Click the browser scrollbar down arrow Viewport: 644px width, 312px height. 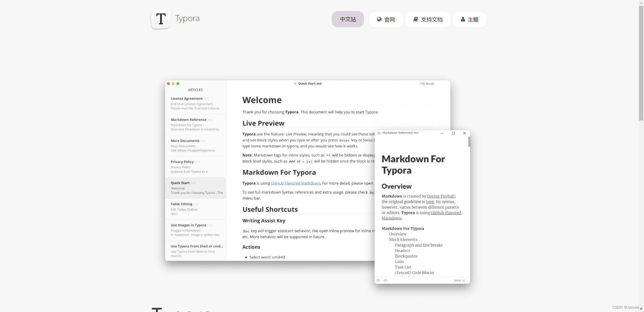(641, 309)
